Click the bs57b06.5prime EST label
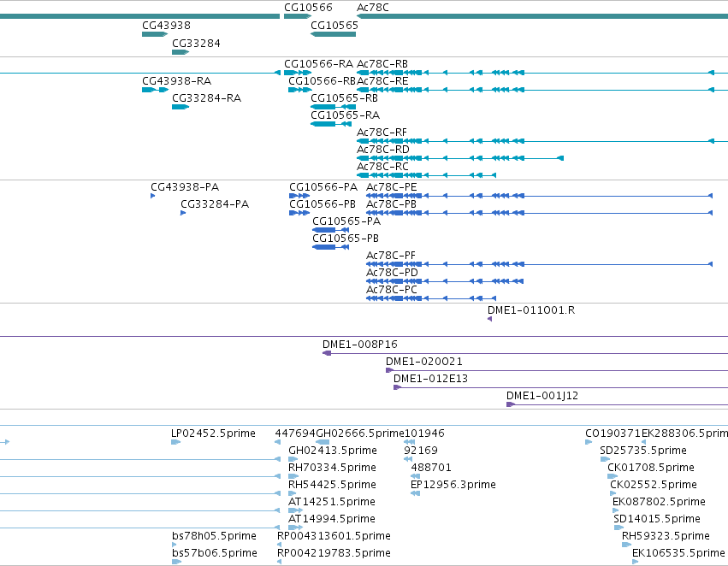The height and width of the screenshot is (566, 728). click(215, 552)
